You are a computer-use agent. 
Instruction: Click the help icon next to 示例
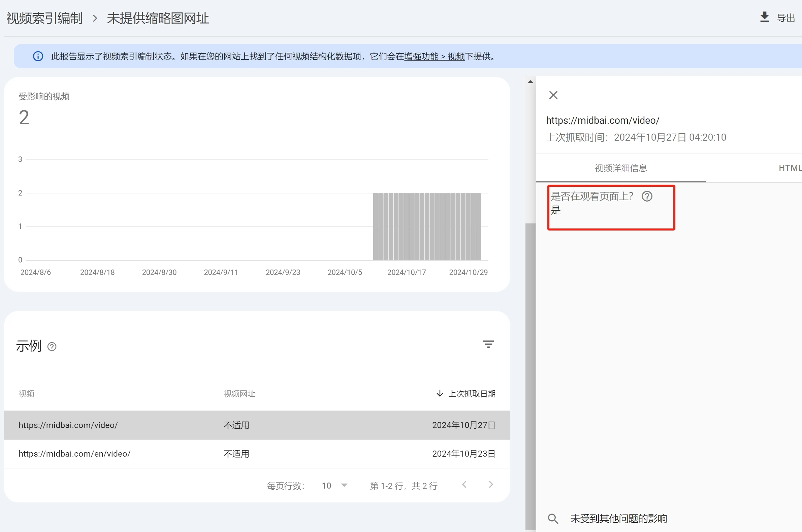[52, 347]
